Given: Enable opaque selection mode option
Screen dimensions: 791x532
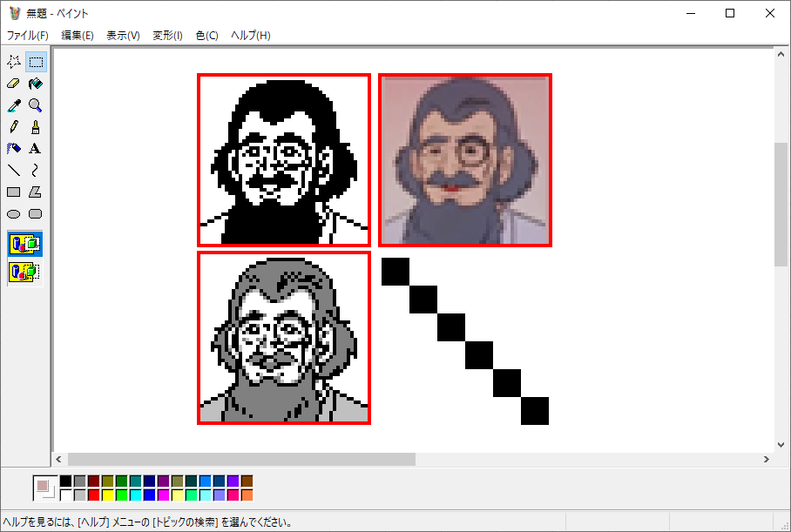Looking at the screenshot, I should tap(25, 245).
